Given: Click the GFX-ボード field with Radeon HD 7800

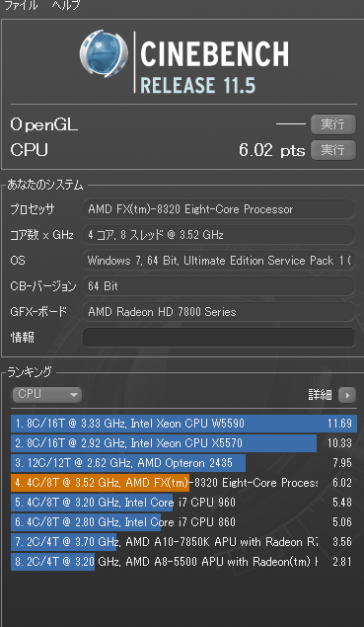Looking at the screenshot, I should 219,312.
